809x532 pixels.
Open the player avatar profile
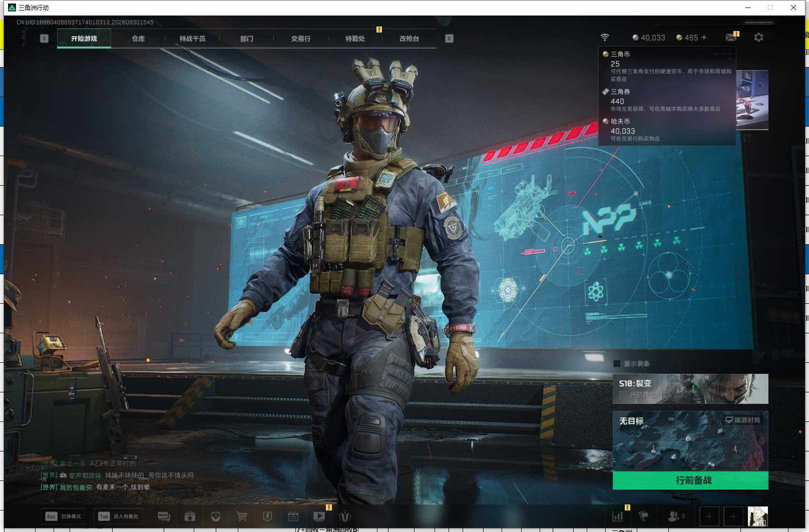pyautogui.click(x=757, y=516)
